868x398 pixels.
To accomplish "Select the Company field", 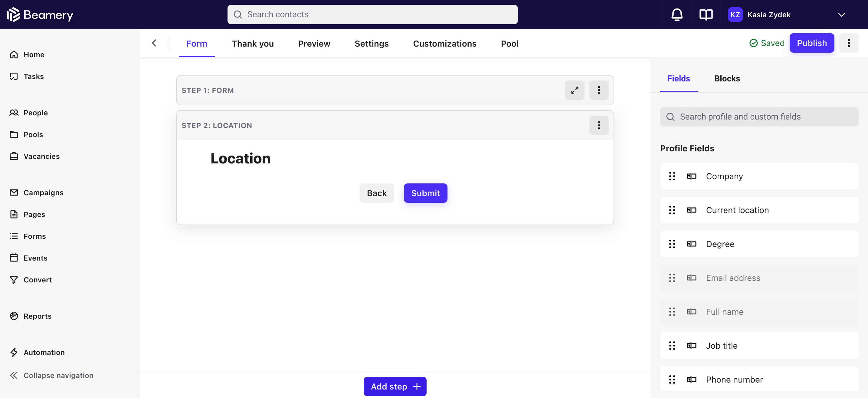I will pyautogui.click(x=759, y=176).
